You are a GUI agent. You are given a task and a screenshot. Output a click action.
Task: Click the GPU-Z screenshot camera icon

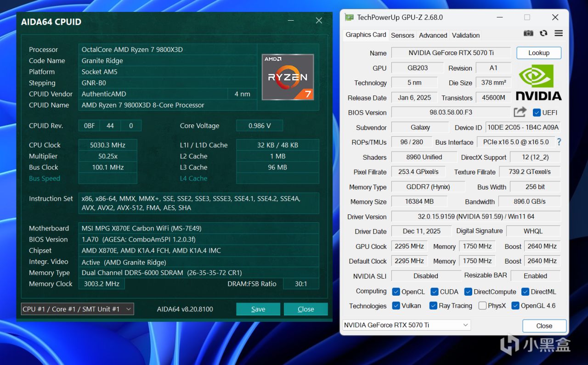point(529,34)
